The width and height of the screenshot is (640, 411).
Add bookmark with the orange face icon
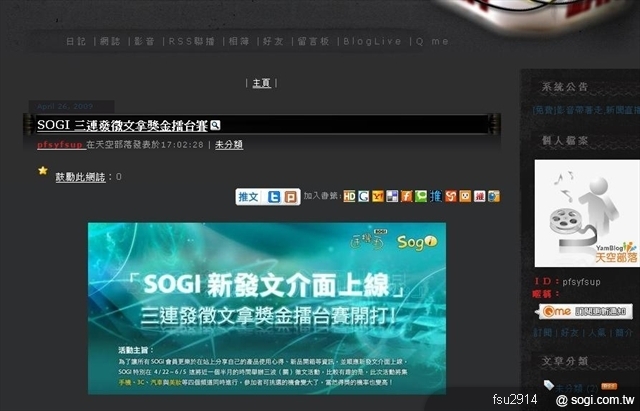[x=465, y=196]
